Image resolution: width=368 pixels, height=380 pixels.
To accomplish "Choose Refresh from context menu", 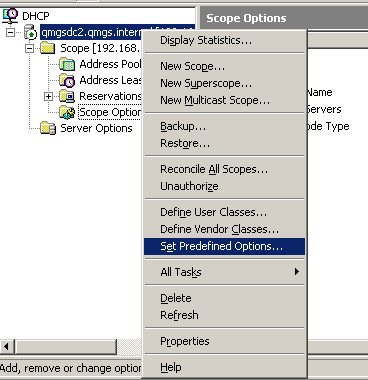I will [225, 315].
